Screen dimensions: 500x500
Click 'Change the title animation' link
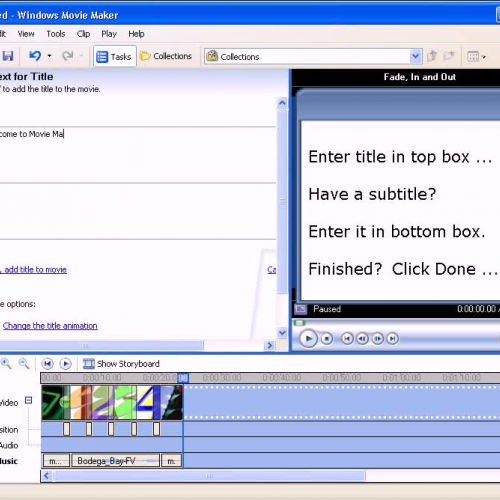tap(50, 326)
